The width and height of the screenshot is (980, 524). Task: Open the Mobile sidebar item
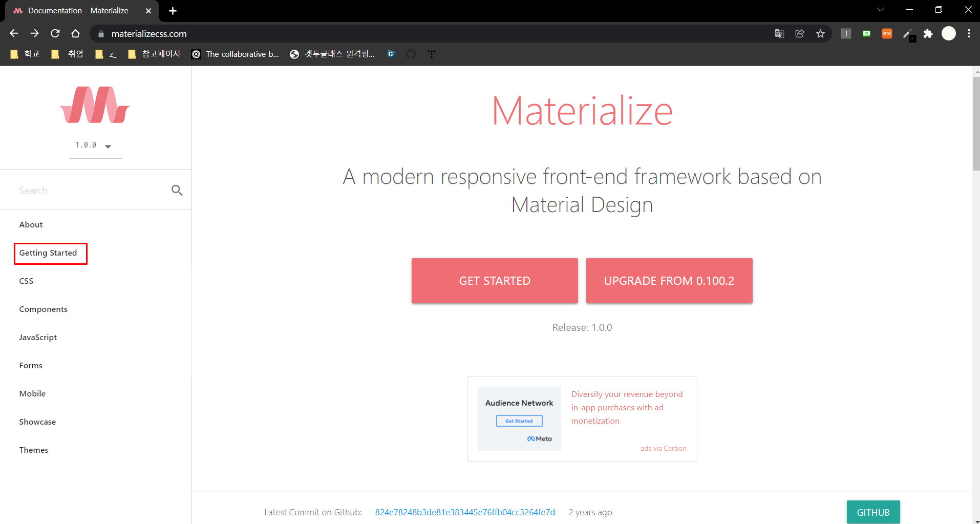click(32, 394)
